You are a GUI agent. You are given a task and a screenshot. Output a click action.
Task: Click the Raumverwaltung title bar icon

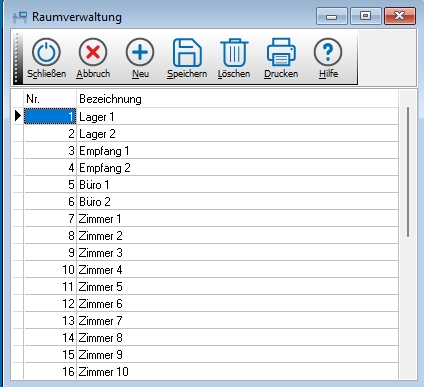pos(20,17)
